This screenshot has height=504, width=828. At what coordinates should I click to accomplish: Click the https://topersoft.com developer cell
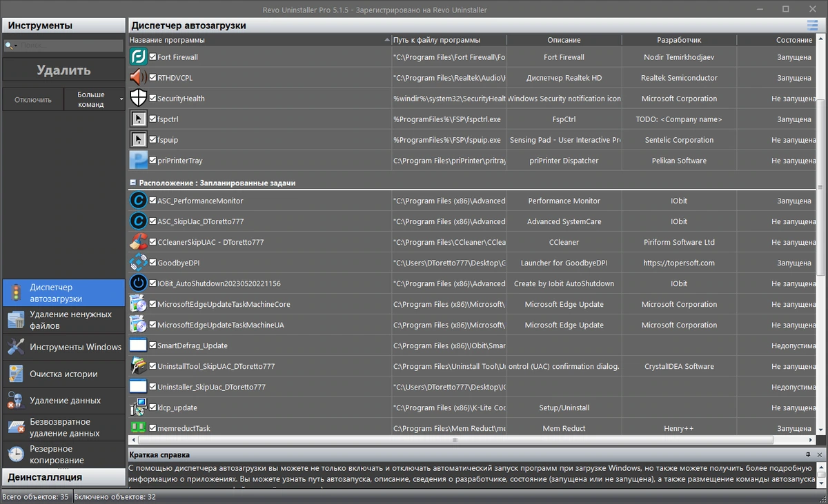(679, 263)
